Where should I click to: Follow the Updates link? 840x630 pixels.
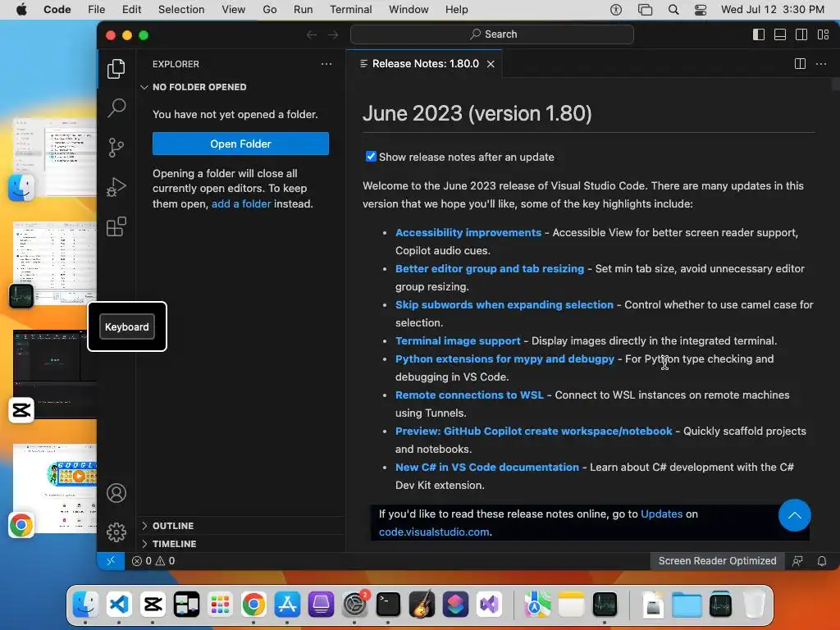click(662, 514)
